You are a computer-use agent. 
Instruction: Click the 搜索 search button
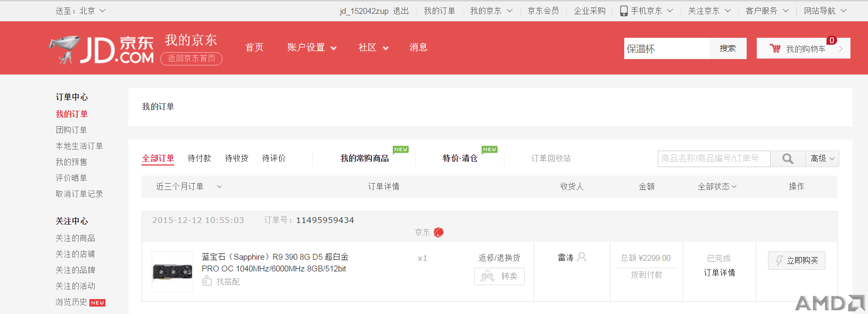(728, 48)
